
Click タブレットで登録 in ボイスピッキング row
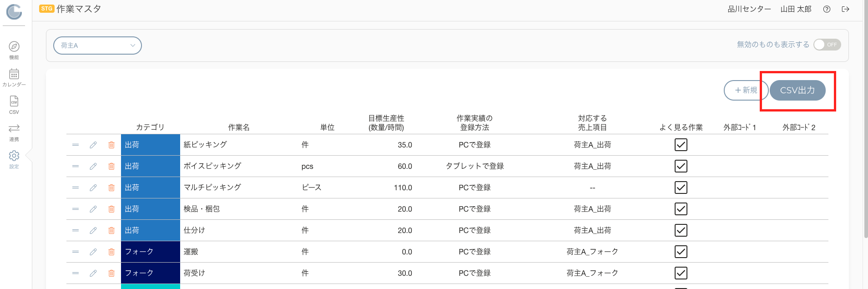pyautogui.click(x=474, y=166)
